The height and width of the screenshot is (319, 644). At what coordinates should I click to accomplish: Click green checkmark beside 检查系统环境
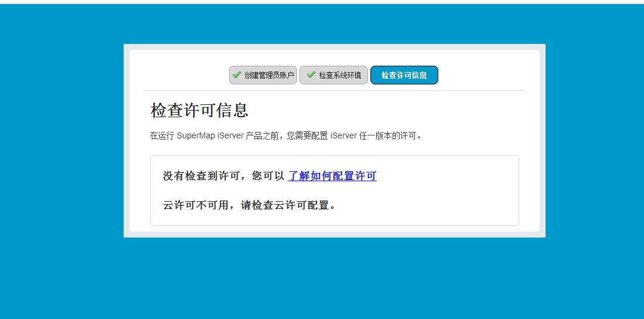pos(311,75)
